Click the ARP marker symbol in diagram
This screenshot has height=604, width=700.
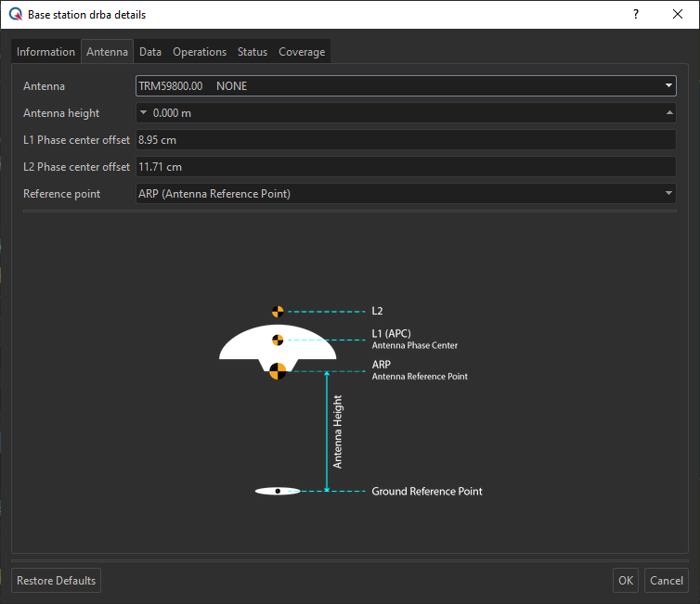[x=277, y=371]
